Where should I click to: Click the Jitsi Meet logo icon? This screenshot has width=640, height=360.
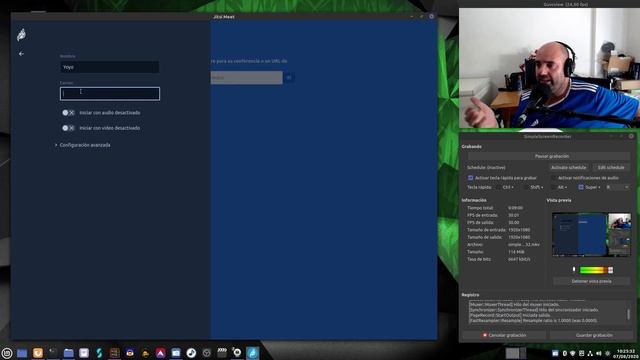tap(21, 35)
